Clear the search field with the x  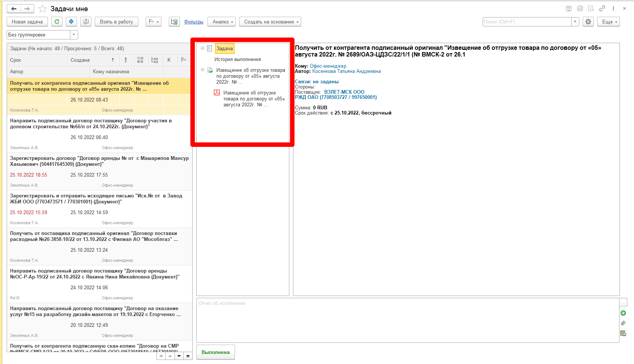[x=575, y=22]
